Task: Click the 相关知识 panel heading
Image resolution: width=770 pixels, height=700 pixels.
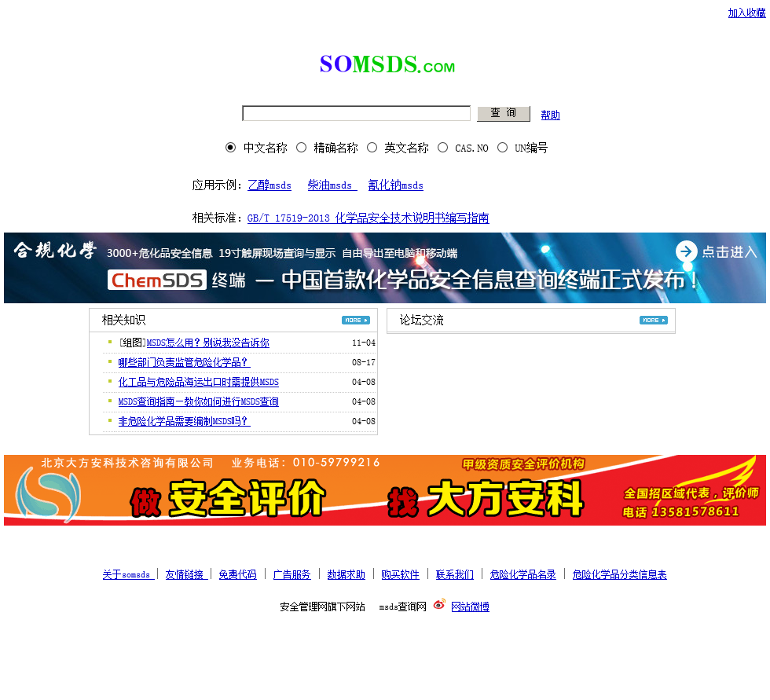Action: coord(124,320)
